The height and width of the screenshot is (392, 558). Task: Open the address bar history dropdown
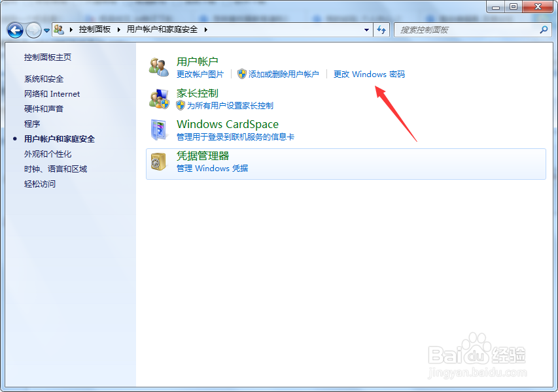366,30
